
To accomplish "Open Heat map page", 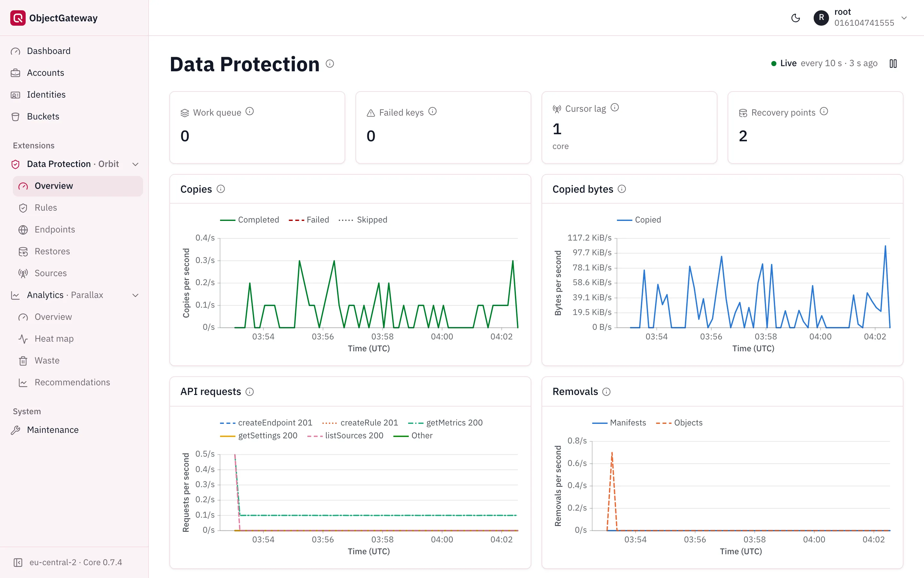I will pyautogui.click(x=78, y=339).
